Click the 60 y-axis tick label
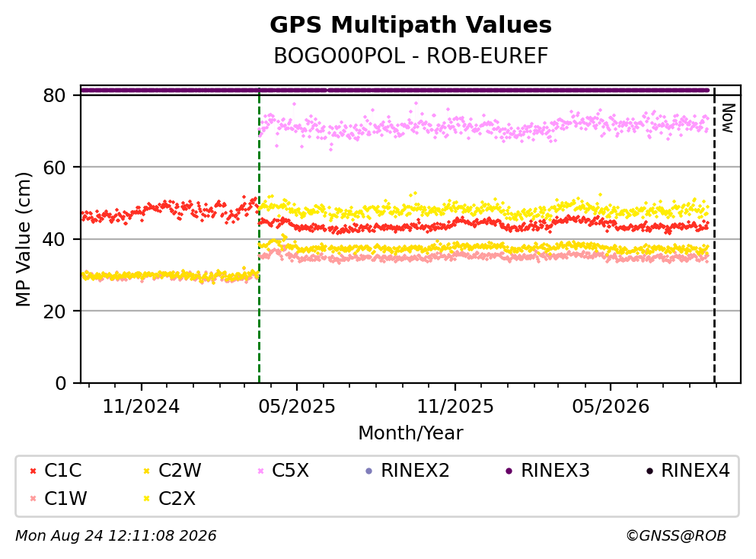Image resolution: width=756 pixels, height=559 pixels. (x=55, y=168)
